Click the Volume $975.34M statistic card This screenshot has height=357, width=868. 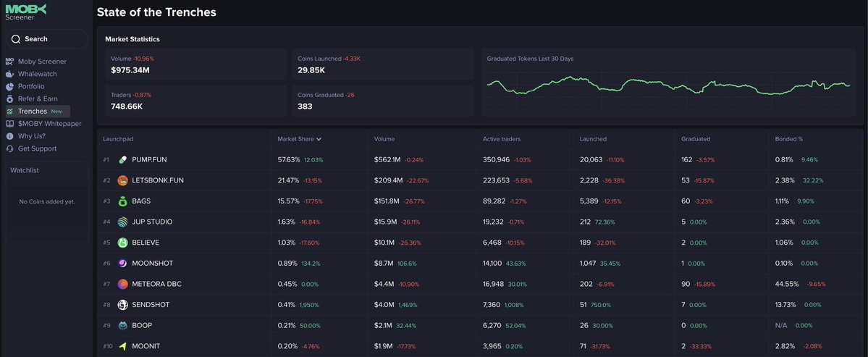coord(196,64)
